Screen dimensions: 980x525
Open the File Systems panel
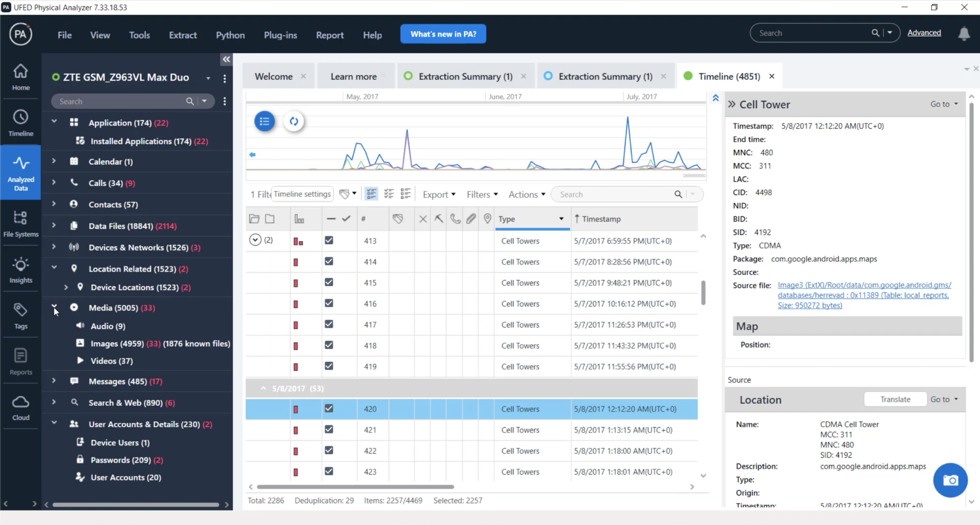20,223
